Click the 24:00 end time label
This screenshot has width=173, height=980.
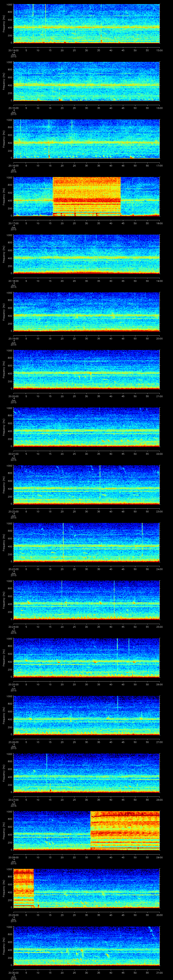[160, 569]
